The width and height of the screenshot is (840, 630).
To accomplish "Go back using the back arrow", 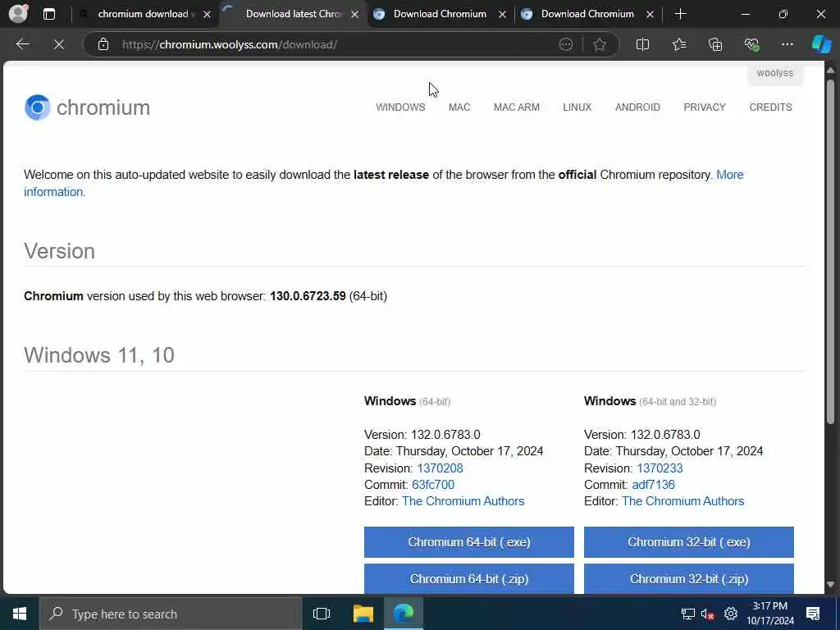I will coord(22,44).
